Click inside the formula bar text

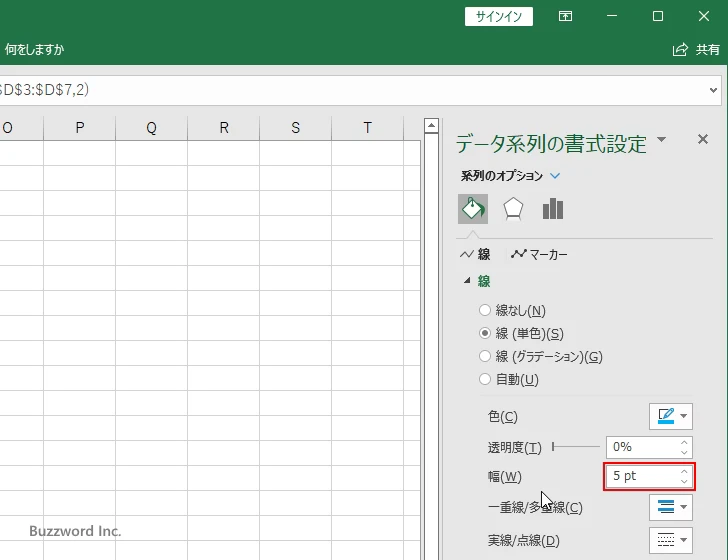click(x=44, y=89)
